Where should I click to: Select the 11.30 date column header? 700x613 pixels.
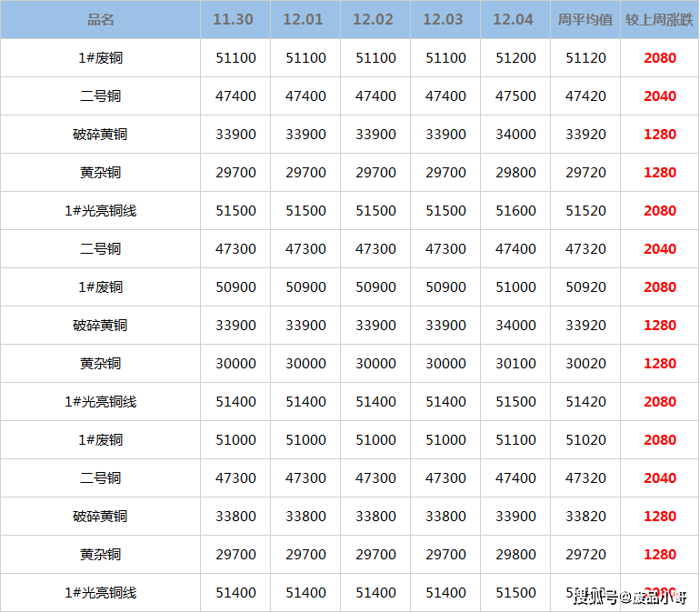click(235, 19)
